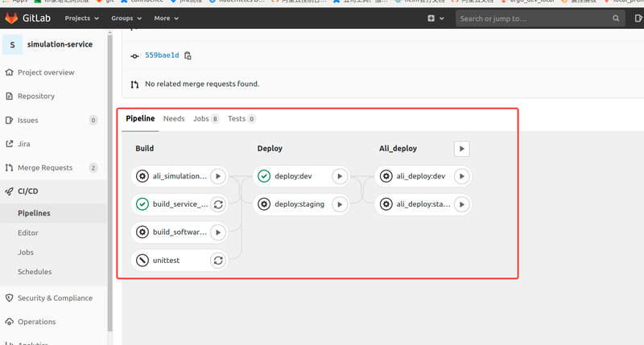Switch to the Tests tab
This screenshot has height=345, width=644.
click(x=242, y=118)
